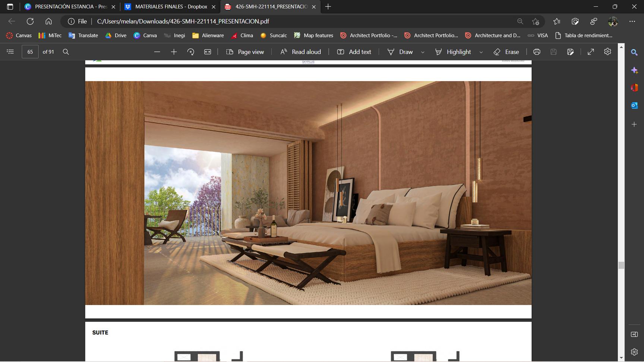Click the page number field showing 65
Viewport: 644px width, 362px height.
(30, 52)
